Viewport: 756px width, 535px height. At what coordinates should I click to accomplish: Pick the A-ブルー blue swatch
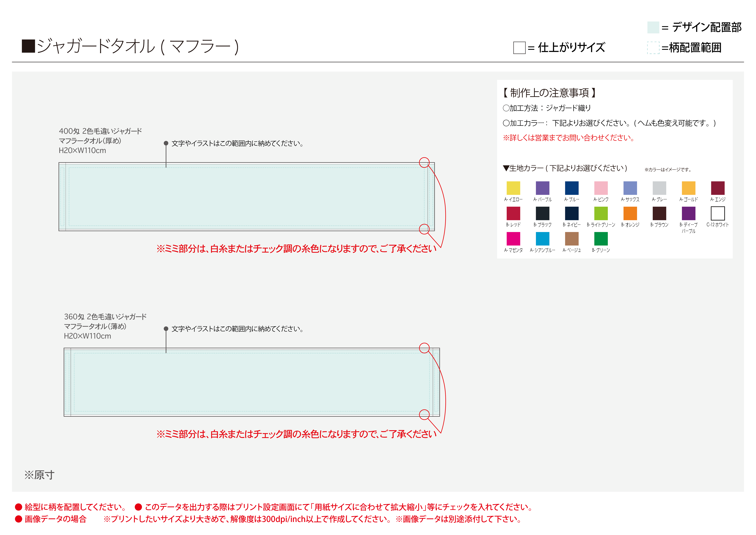click(572, 188)
